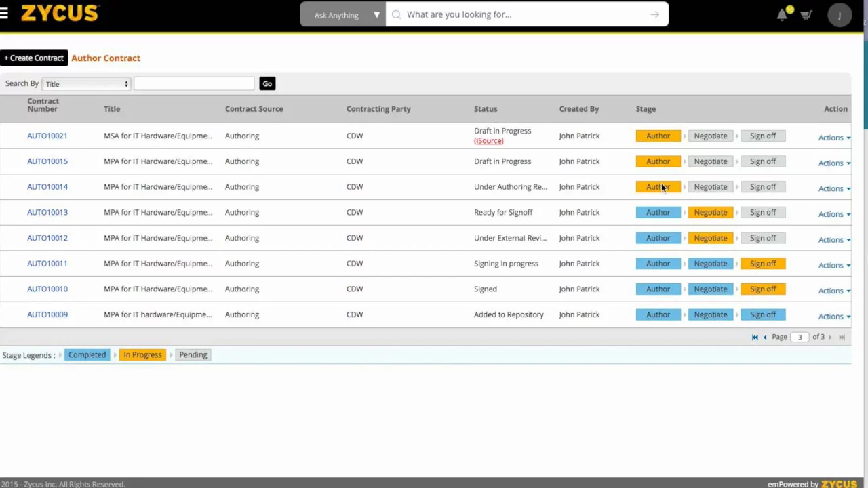Open the shopping cart icon
This screenshot has height=488, width=868.
click(806, 14)
